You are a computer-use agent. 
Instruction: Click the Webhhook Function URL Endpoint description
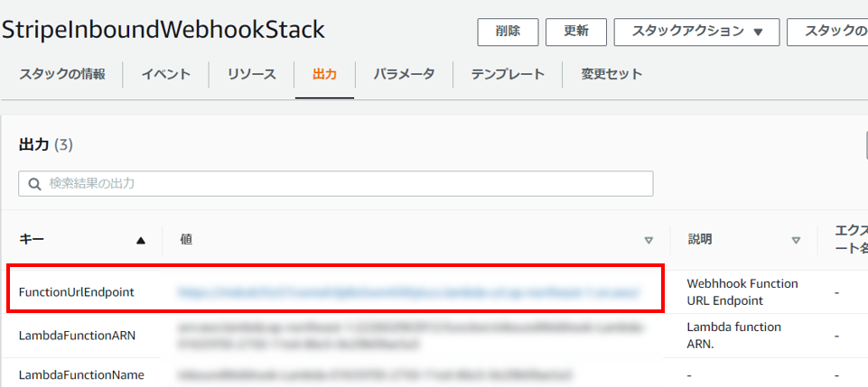742,292
